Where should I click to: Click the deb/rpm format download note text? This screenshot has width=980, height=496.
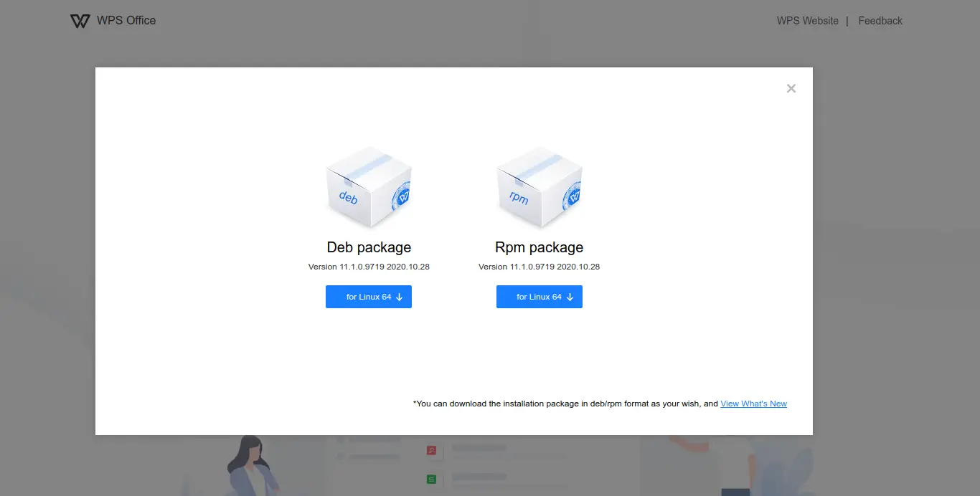[x=565, y=404]
